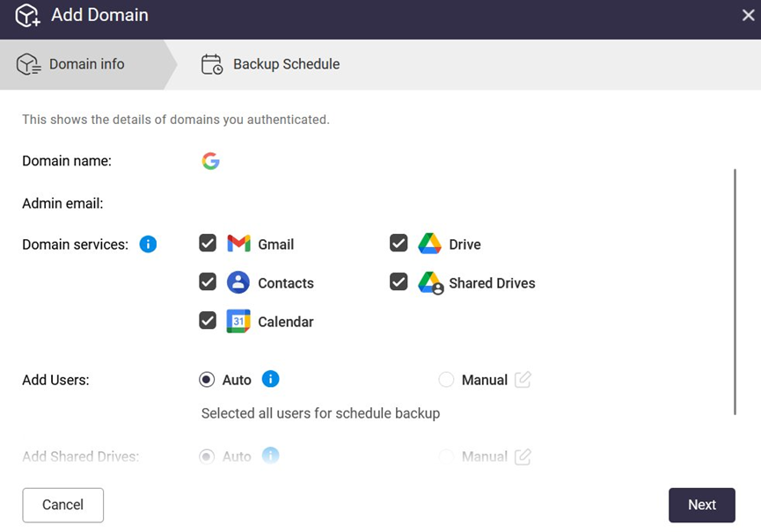
Task: Click the Shared Drives icon
Action: 429,282
